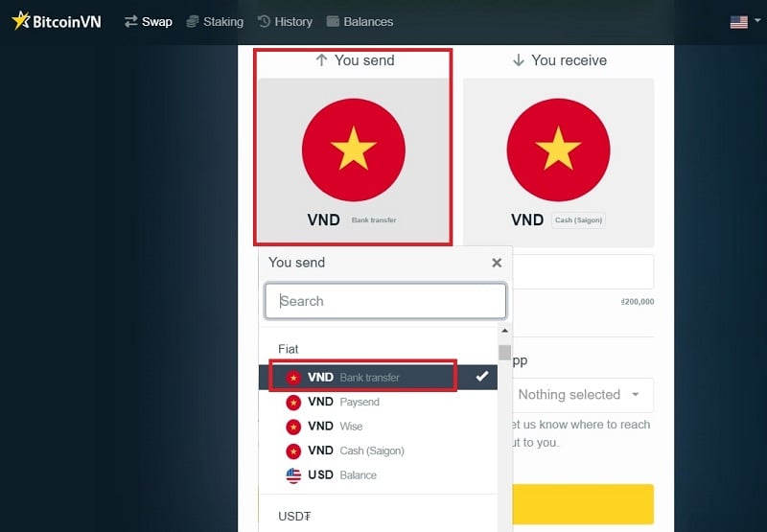Click the language dropdown arrow
Screen dimensions: 767x532
pyautogui.click(x=757, y=20)
